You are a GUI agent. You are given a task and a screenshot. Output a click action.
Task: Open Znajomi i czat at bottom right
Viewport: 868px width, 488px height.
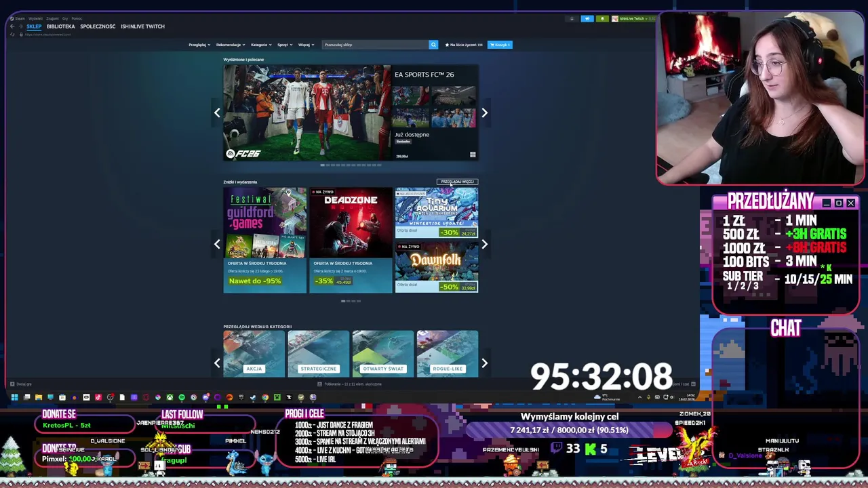click(x=684, y=384)
